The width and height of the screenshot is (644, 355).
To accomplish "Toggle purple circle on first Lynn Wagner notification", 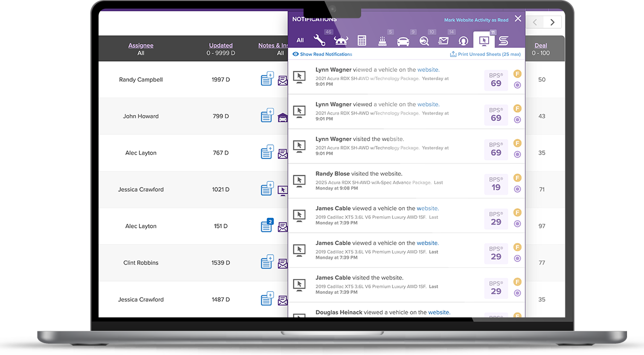I will pos(517,85).
